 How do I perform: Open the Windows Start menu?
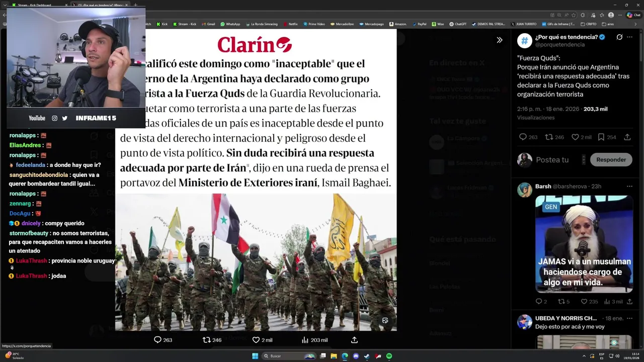pyautogui.click(x=255, y=356)
